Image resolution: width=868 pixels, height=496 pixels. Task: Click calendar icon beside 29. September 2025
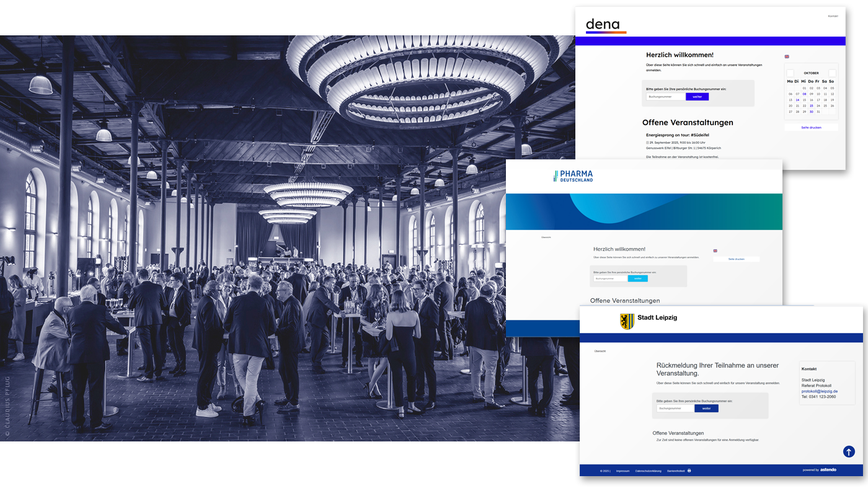(x=647, y=143)
